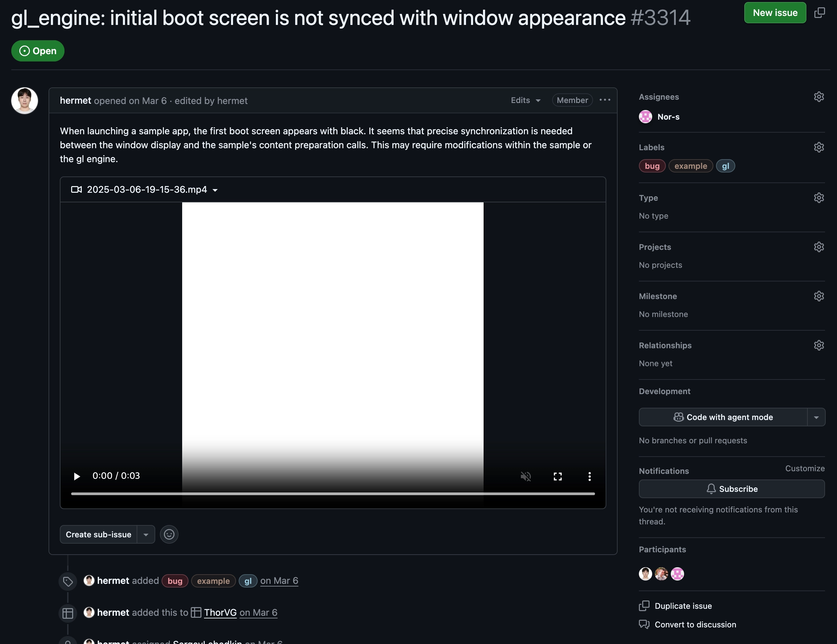Click Nor-s assignee avatar
Viewport: 837px width, 644px height.
pos(646,117)
